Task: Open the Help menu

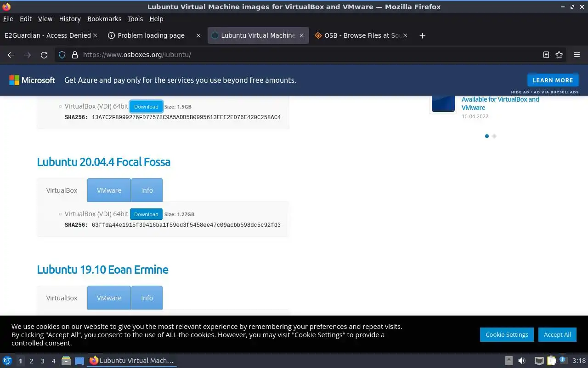Action: click(156, 19)
